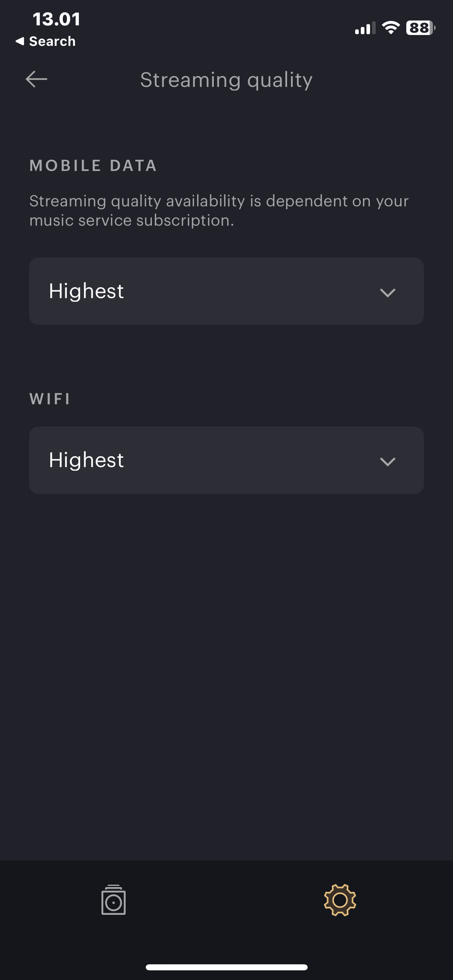Screen dimensions: 453x980
Task: Tap the back arrow in the header
Action: coord(36,79)
